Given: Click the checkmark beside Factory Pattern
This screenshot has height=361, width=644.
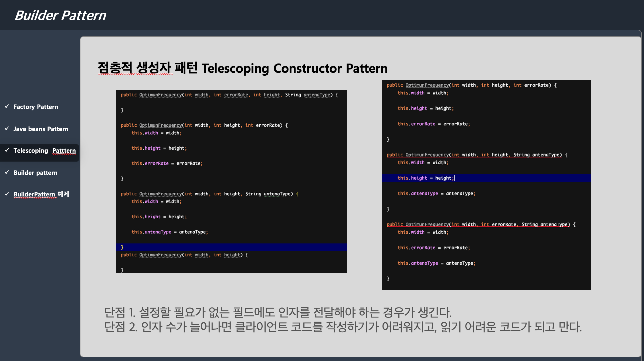Looking at the screenshot, I should pos(7,106).
